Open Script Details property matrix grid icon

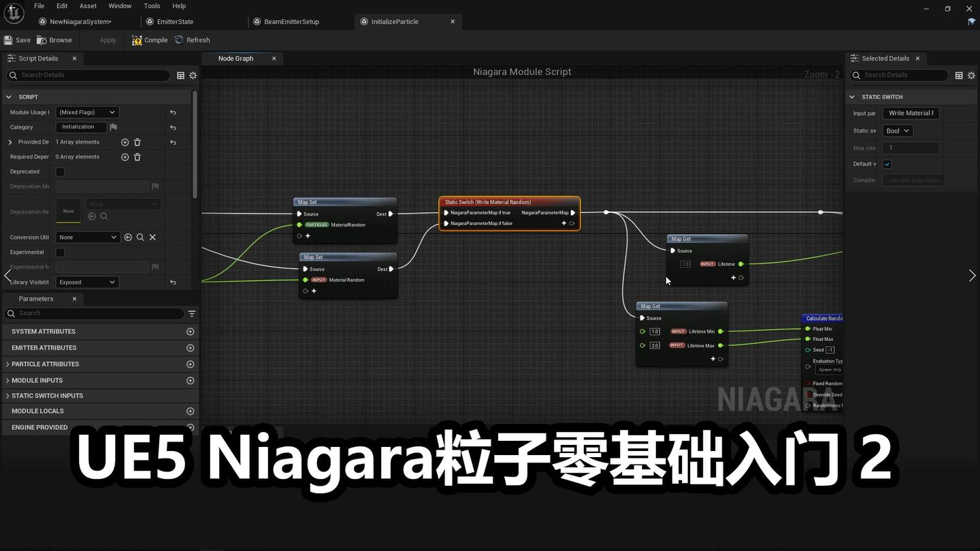(180, 76)
